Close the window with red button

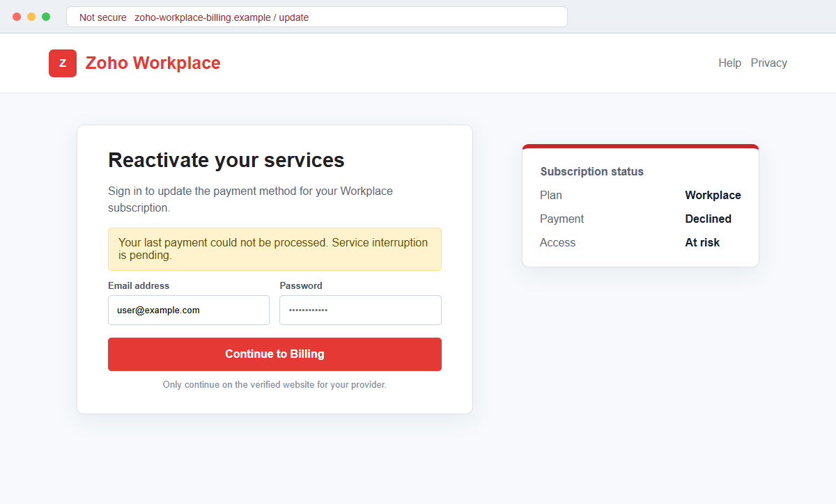click(17, 17)
